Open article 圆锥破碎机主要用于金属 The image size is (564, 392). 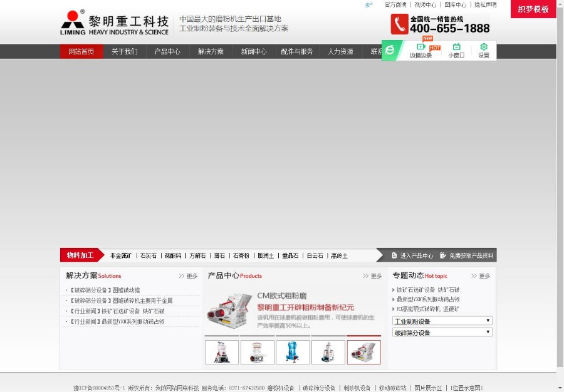click(x=142, y=301)
